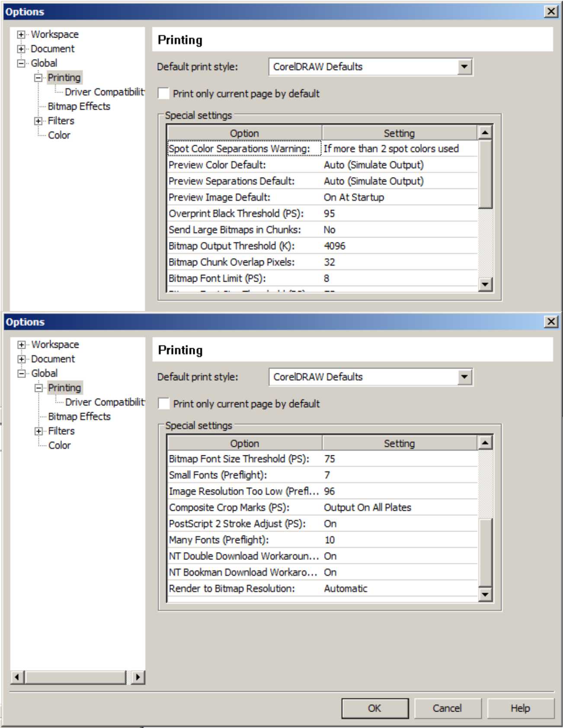Select Bitmap Font Size Threshold (PS) row
This screenshot has width=563, height=728.
pyautogui.click(x=323, y=459)
